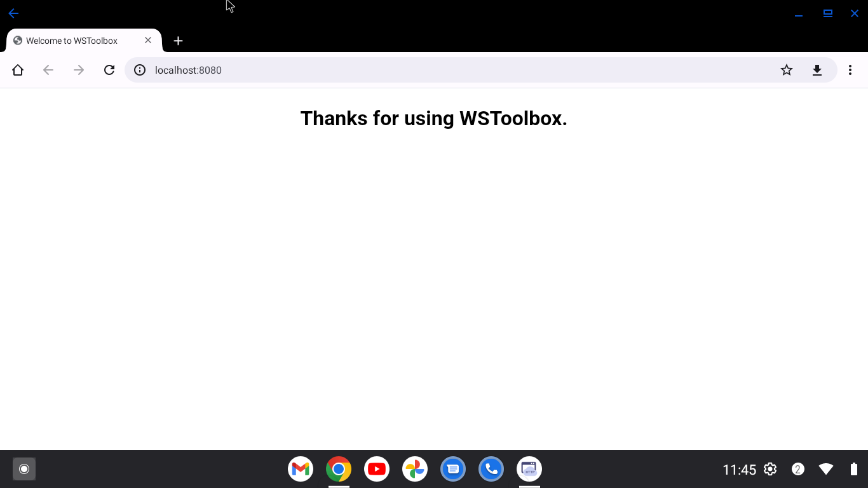Click the 11:45 clock
The width and height of the screenshot is (868, 488).
coord(739,470)
